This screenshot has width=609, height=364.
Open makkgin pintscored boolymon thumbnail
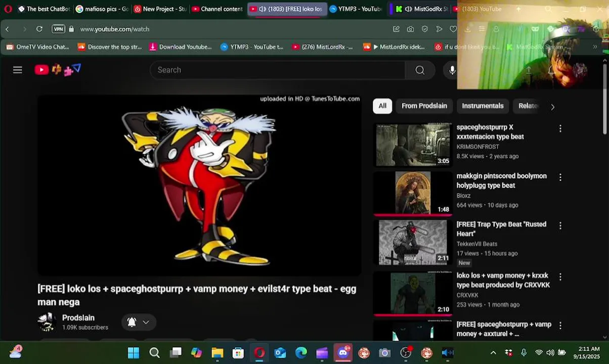point(413,193)
